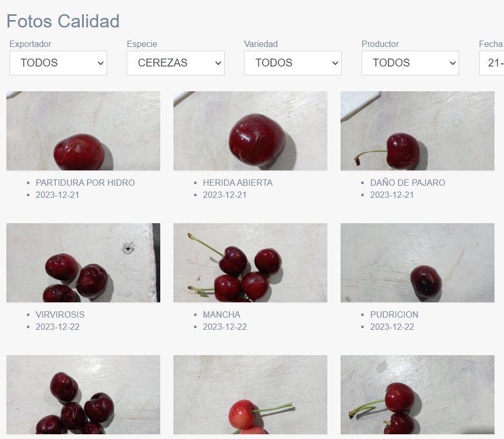Open the Exportador dropdown
The image size is (504, 439).
pos(58,63)
